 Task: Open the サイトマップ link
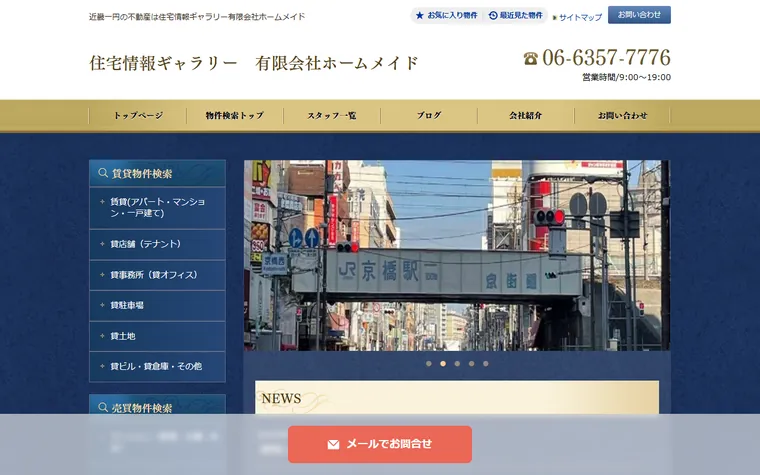[581, 17]
